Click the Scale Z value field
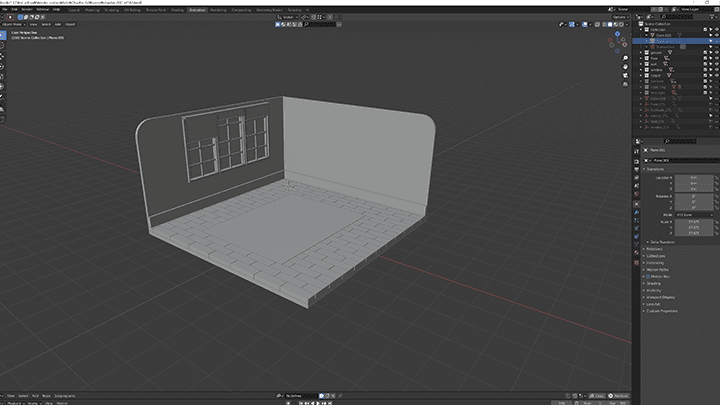The height and width of the screenshot is (405, 720). (x=694, y=233)
